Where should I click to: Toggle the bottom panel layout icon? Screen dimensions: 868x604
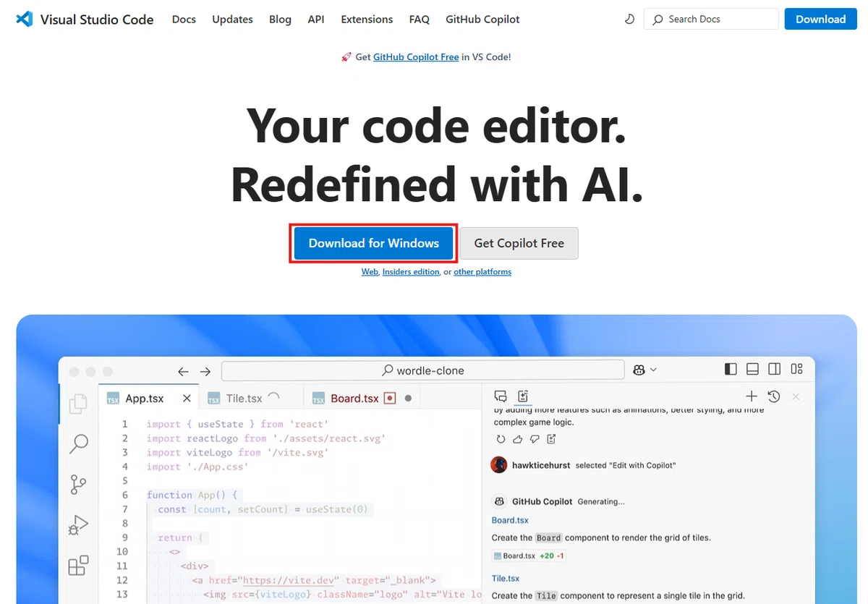point(752,369)
